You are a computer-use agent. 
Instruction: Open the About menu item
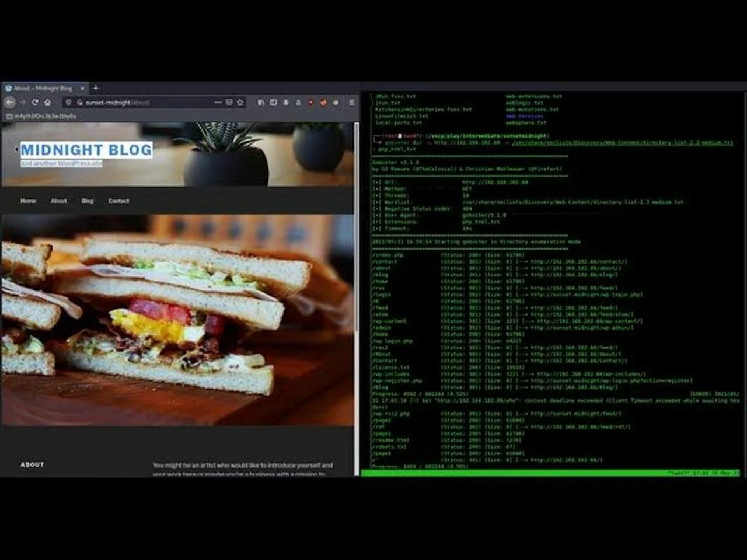pyautogui.click(x=58, y=201)
